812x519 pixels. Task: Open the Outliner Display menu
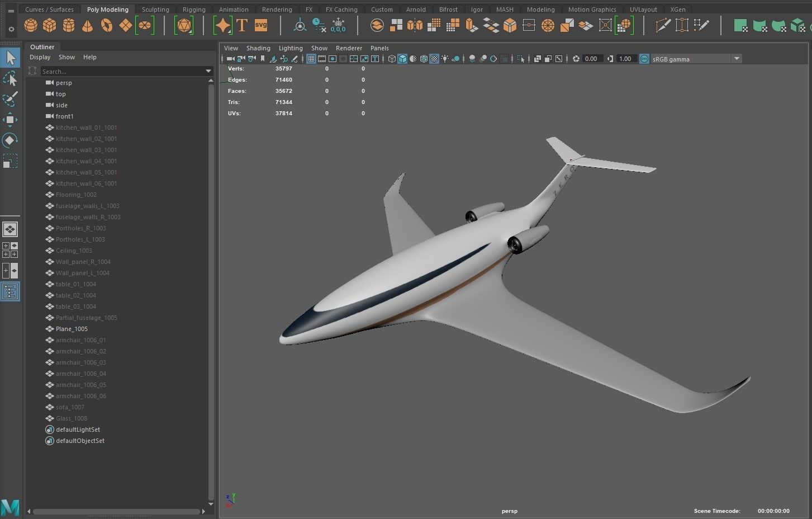40,57
